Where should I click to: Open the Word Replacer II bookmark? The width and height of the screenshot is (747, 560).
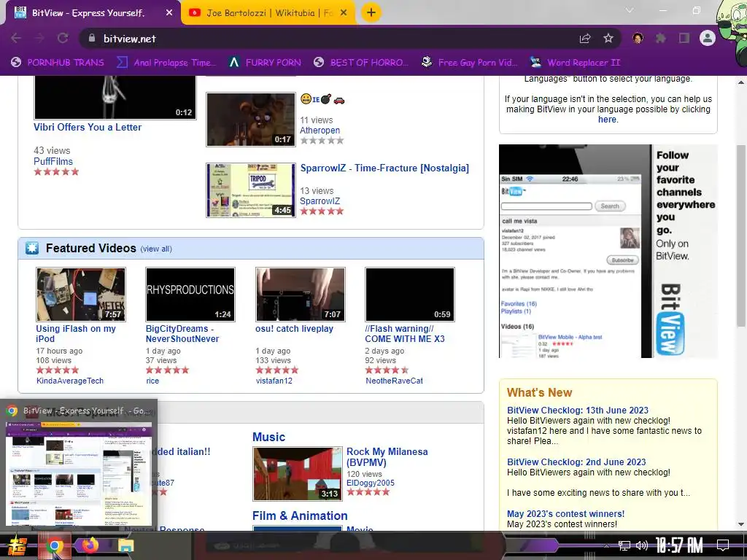[x=575, y=63]
